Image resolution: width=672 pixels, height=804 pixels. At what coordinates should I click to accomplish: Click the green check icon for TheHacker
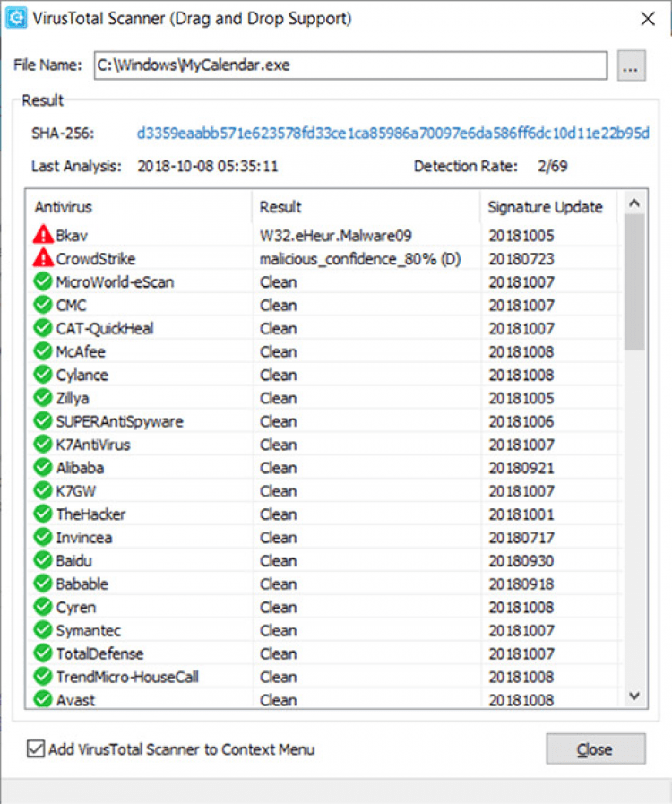pos(43,514)
